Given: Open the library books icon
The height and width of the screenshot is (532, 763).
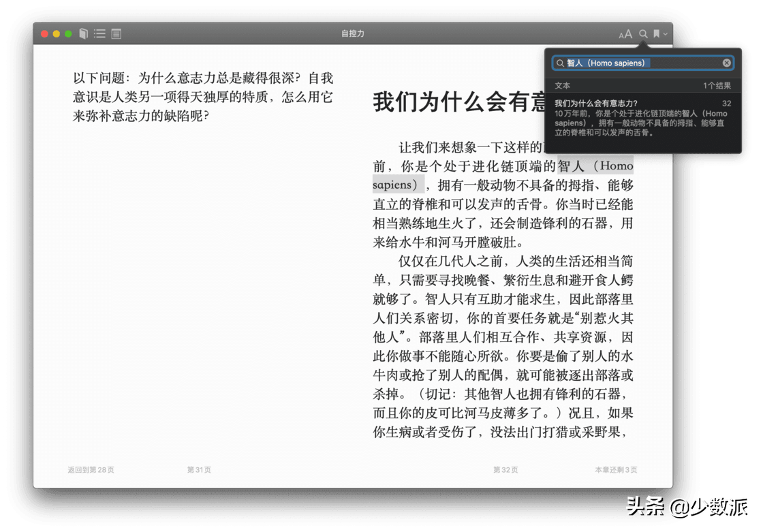Looking at the screenshot, I should point(84,33).
